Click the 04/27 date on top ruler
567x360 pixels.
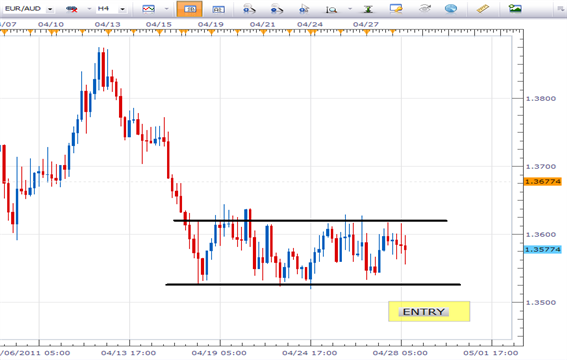[366, 25]
